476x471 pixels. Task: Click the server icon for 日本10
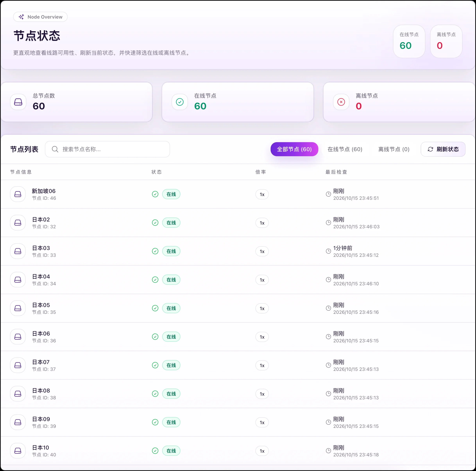pos(18,451)
